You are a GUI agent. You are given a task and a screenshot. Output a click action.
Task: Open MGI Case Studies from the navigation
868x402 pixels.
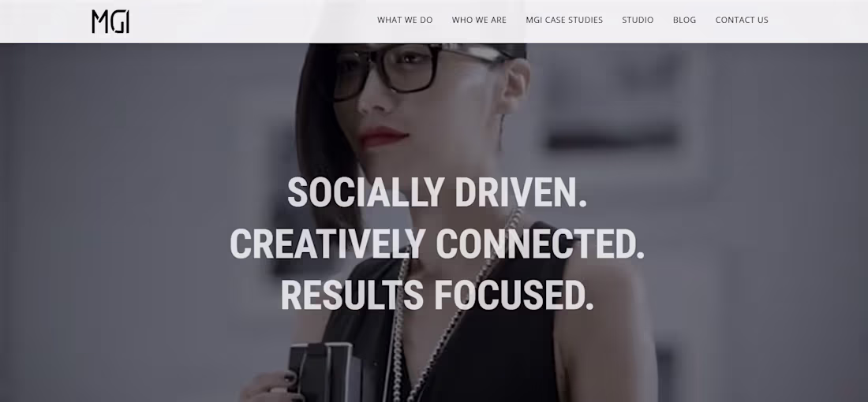(564, 20)
